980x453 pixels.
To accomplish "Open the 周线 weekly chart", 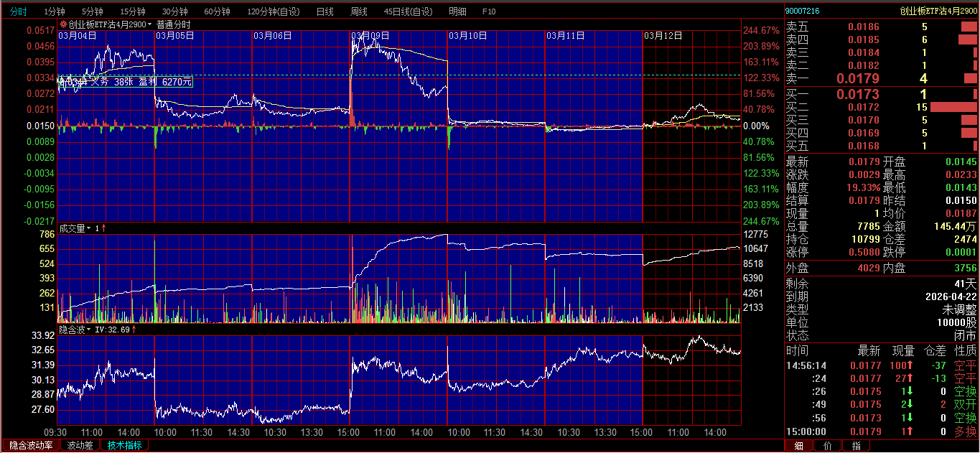I will (x=359, y=12).
